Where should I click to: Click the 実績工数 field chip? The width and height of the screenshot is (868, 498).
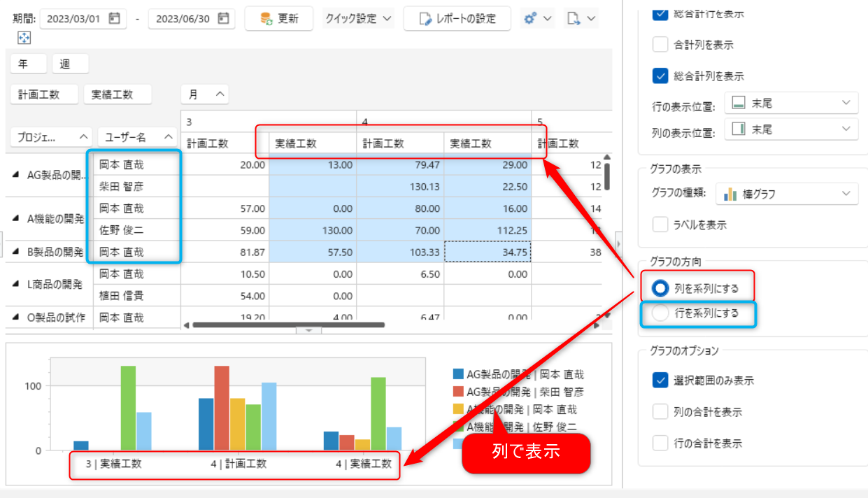(x=117, y=94)
